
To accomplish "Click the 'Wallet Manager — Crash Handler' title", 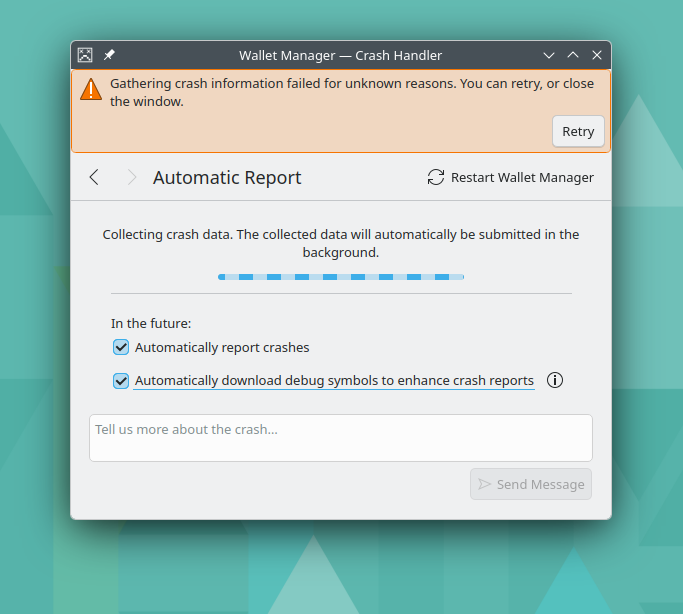I will click(x=340, y=55).
